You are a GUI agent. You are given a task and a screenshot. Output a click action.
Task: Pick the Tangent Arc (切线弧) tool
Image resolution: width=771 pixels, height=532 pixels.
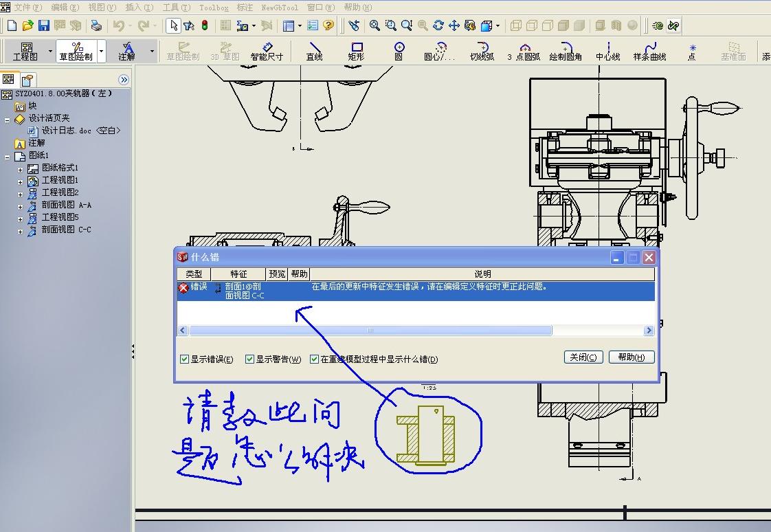(482, 52)
